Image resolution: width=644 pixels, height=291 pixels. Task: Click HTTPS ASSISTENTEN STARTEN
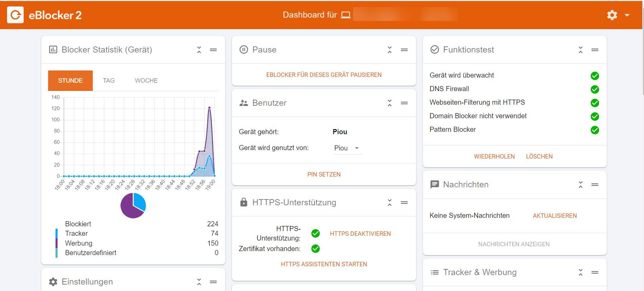click(324, 264)
